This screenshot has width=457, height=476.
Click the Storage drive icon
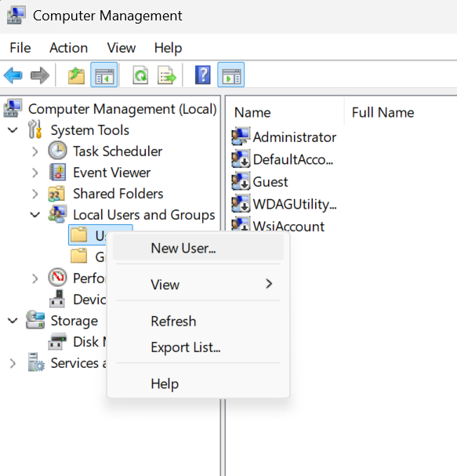tap(35, 320)
